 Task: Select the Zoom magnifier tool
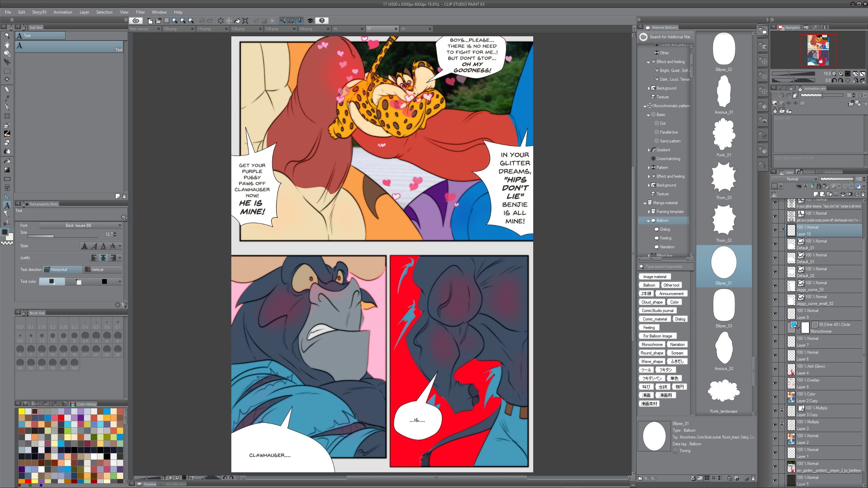7,36
